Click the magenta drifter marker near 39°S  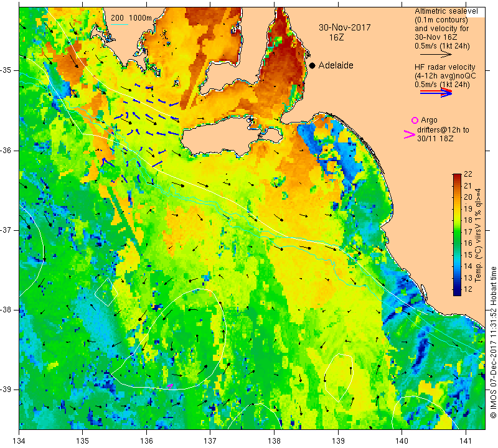(171, 386)
